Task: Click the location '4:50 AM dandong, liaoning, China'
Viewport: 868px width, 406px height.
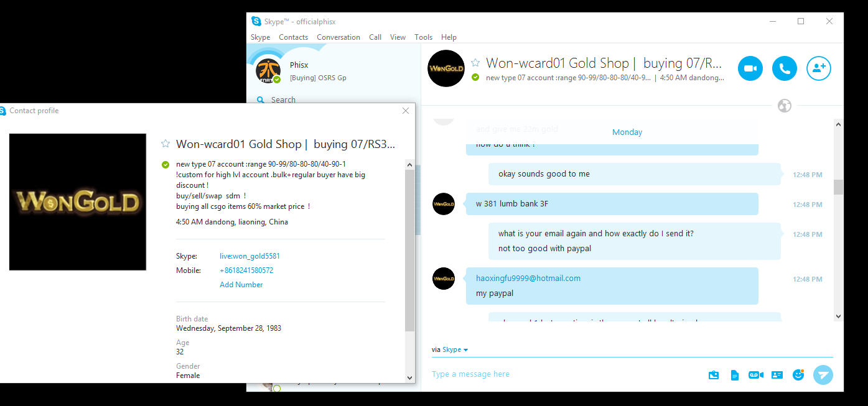Action: click(232, 222)
